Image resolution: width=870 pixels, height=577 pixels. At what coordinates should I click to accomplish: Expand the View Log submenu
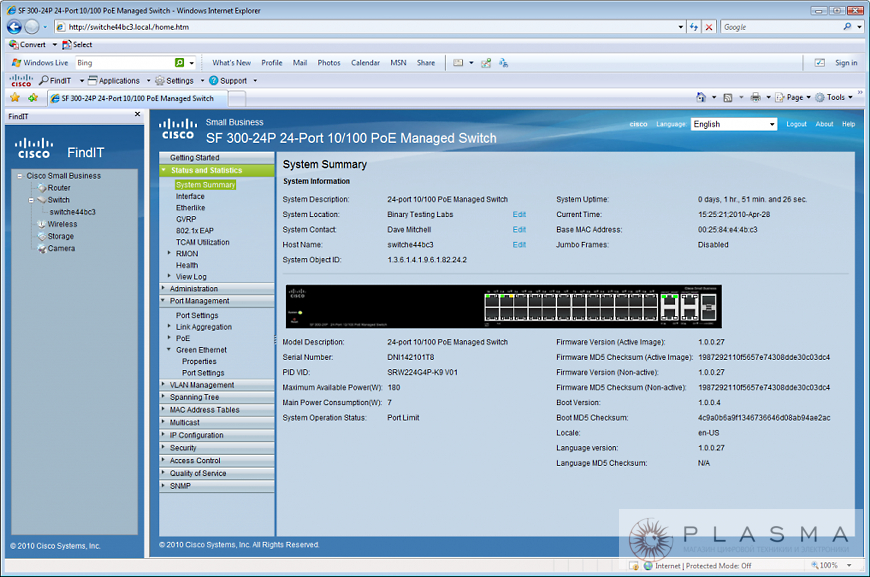169,276
